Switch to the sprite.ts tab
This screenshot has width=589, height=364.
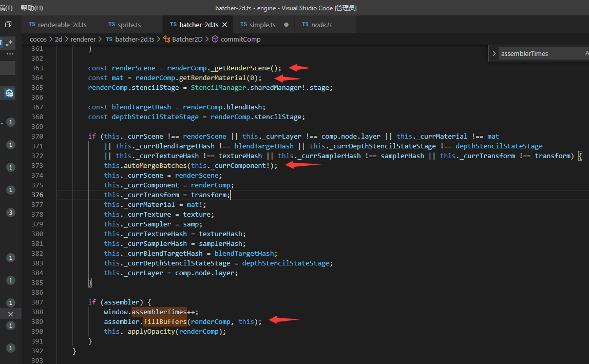click(x=129, y=25)
